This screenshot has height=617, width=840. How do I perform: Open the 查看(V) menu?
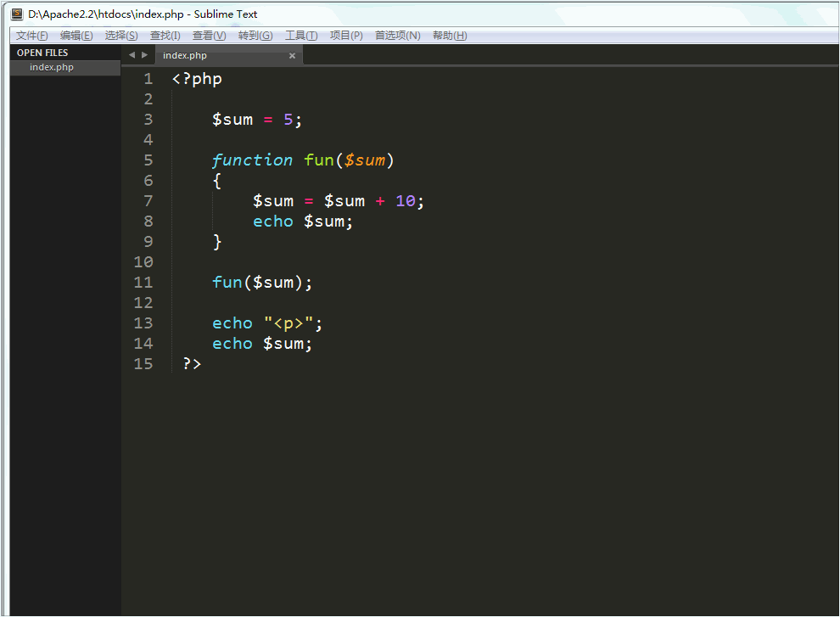point(209,36)
